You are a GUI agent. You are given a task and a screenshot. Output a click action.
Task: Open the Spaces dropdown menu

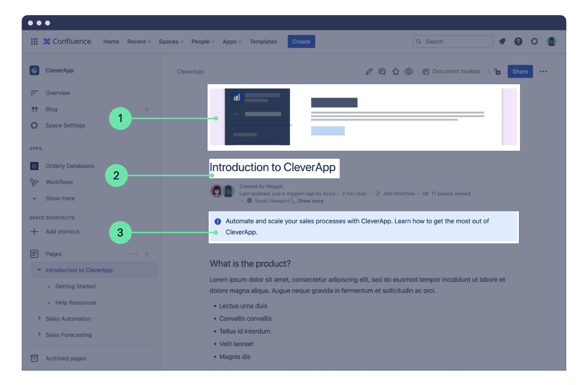tap(171, 41)
